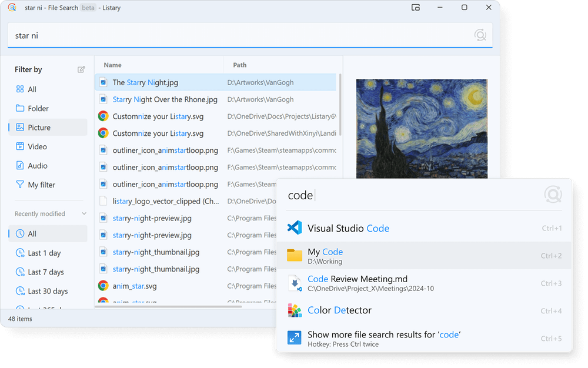Viewport: 588px width, 368px height.
Task: Click the clock icon next to Last 1 day
Action: point(20,253)
